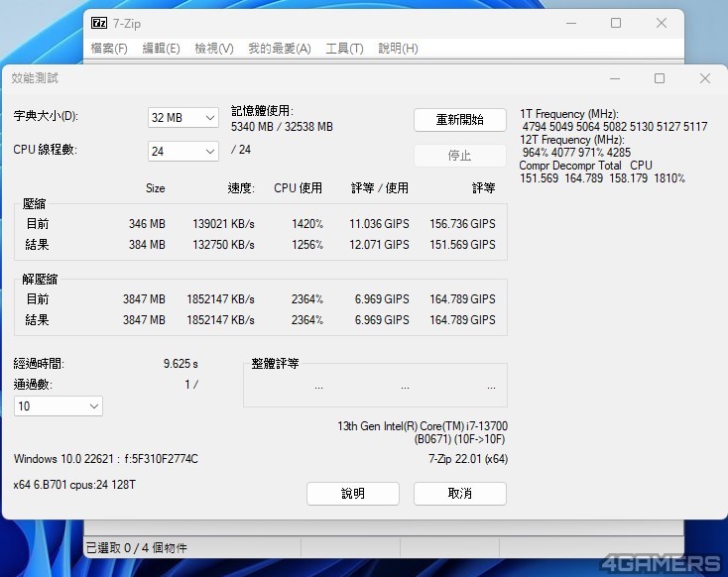Maximize the 效能測試 benchmark dialog
Viewport: 728px width, 577px height.
[660, 78]
